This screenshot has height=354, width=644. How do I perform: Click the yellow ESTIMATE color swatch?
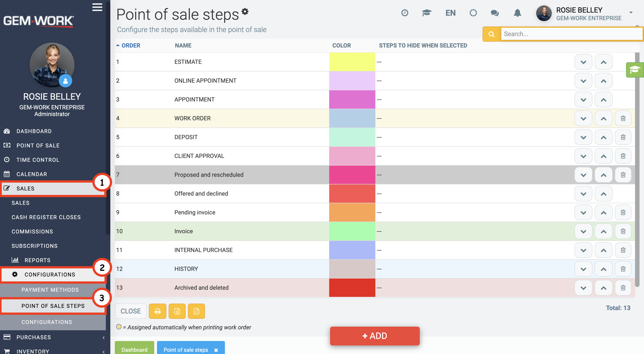tap(352, 62)
